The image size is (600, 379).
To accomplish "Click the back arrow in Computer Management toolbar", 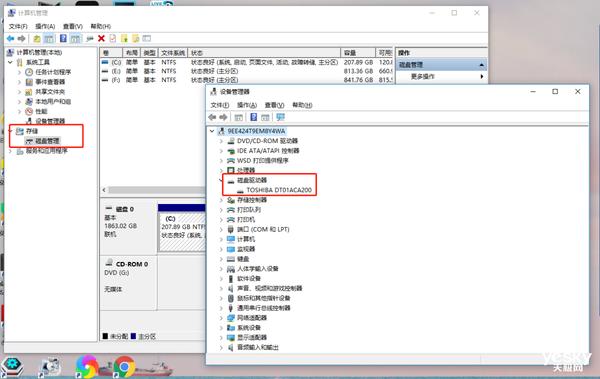I will tap(10, 39).
